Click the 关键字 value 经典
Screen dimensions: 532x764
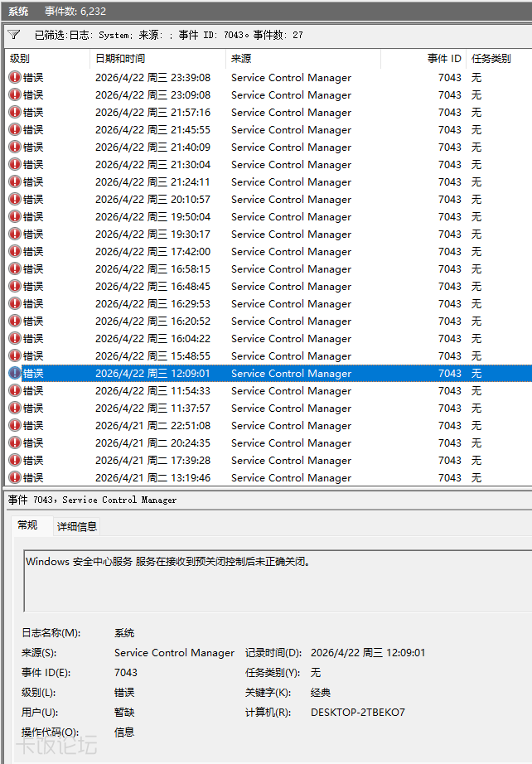(x=321, y=693)
